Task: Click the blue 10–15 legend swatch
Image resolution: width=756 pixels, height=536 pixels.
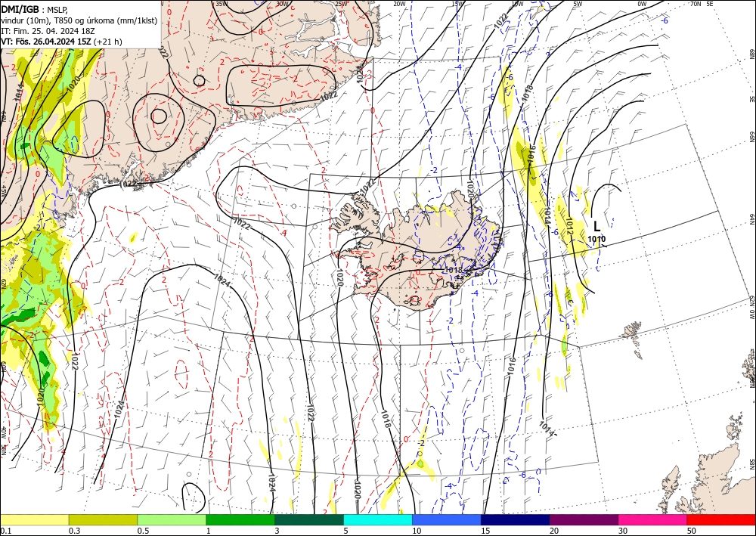Action: pyautogui.click(x=447, y=519)
